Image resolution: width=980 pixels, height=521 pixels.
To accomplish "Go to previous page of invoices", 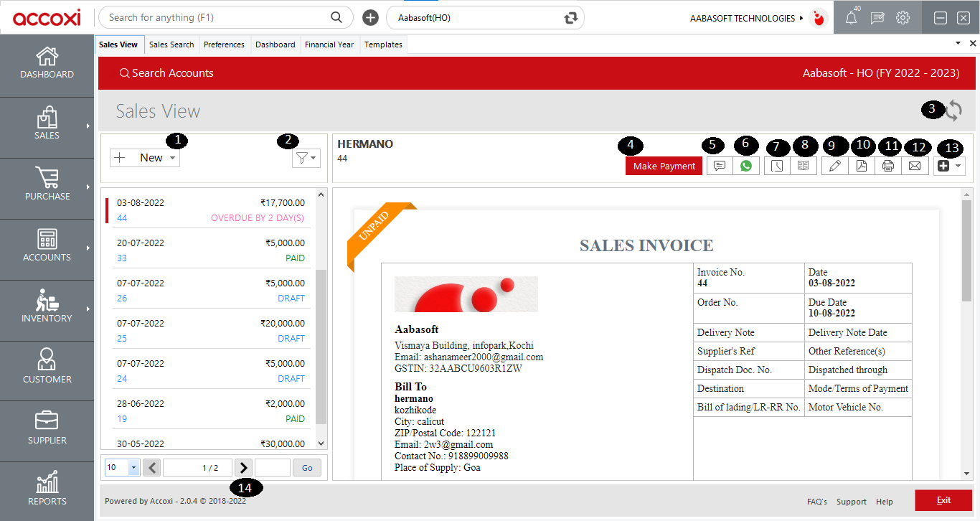I will point(152,468).
